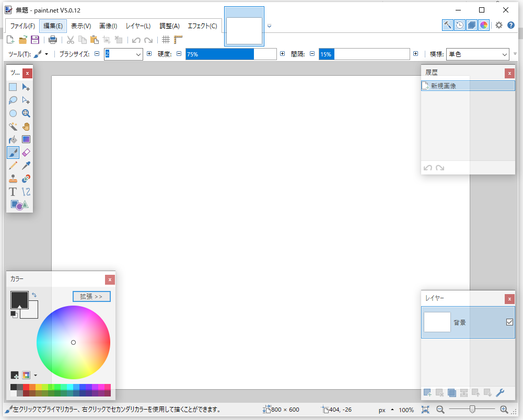523x420 pixels.
Task: Open the 表示(V) menu
Action: point(81,26)
